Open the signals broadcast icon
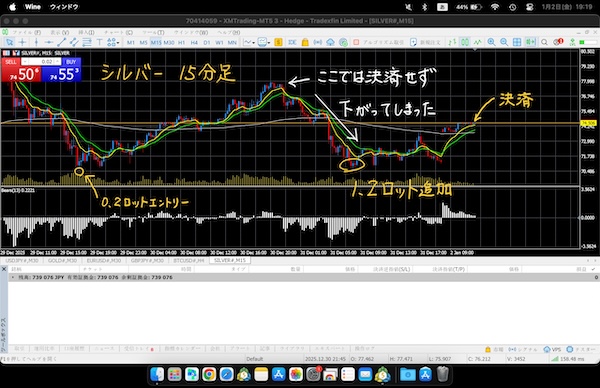Viewport: 600px width, 388px height. pyautogui.click(x=318, y=42)
